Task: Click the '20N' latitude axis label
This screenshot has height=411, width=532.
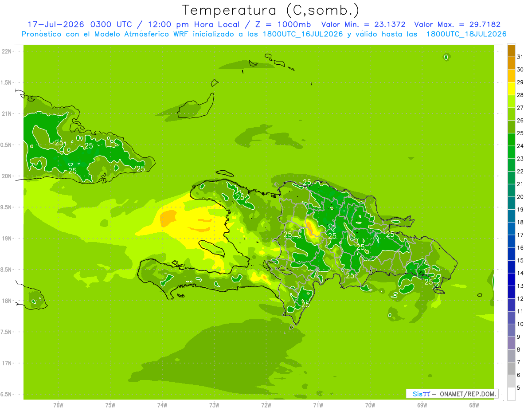Action: 6,176
